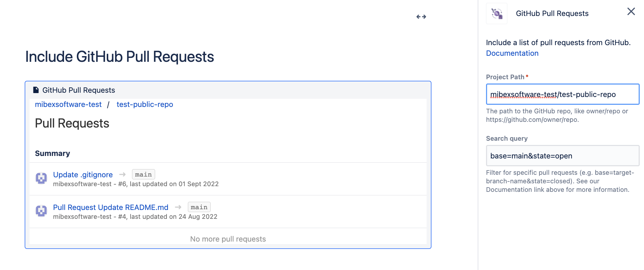Open the Pull Request Update README.md link
Image resolution: width=644 pixels, height=270 pixels.
pyautogui.click(x=111, y=207)
